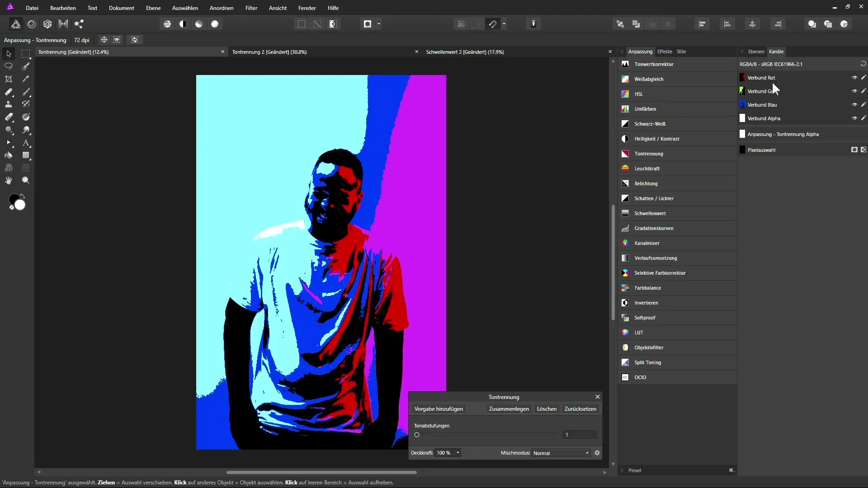
Task: Select the artistic text tool
Action: click(26, 143)
